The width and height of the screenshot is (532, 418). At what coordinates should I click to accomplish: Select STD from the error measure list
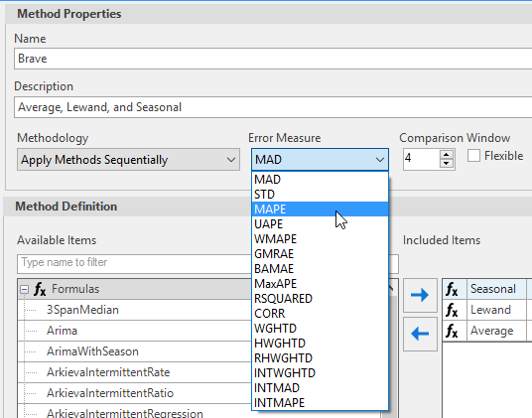pyautogui.click(x=320, y=195)
